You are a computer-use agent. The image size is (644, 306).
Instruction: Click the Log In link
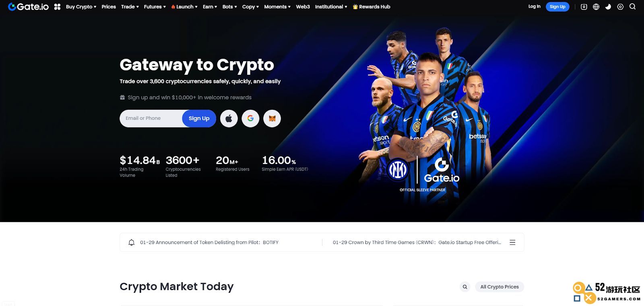click(x=534, y=6)
